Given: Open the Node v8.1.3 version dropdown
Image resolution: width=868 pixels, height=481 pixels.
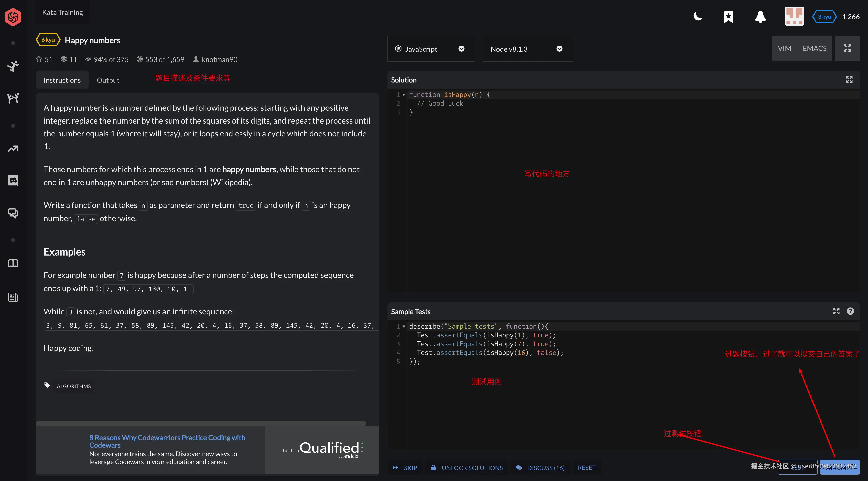Looking at the screenshot, I should point(527,49).
